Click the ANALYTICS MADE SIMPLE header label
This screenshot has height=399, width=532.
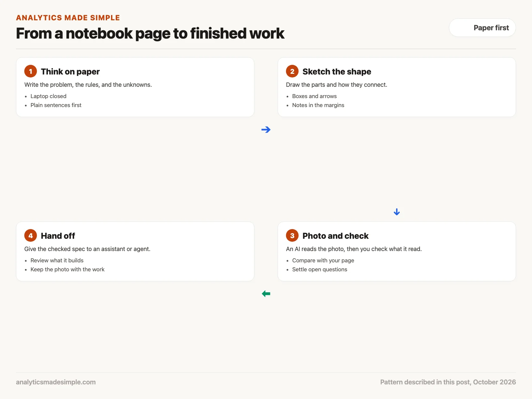tap(68, 18)
